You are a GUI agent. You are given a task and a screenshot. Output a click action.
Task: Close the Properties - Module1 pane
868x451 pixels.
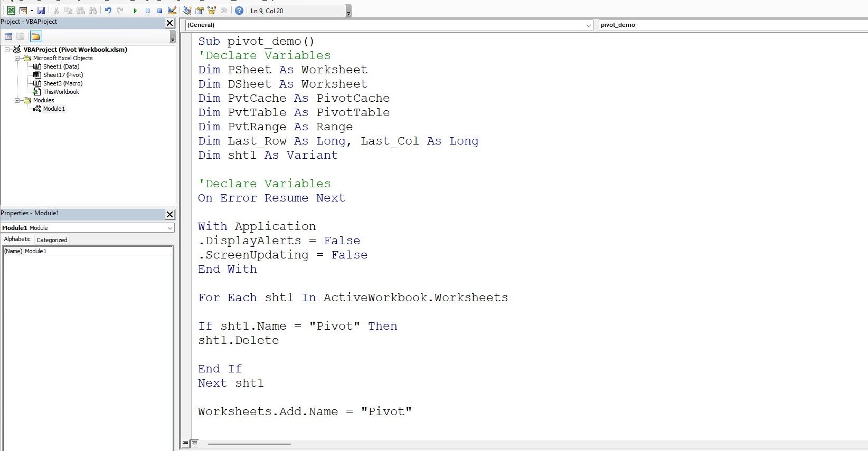click(x=169, y=214)
